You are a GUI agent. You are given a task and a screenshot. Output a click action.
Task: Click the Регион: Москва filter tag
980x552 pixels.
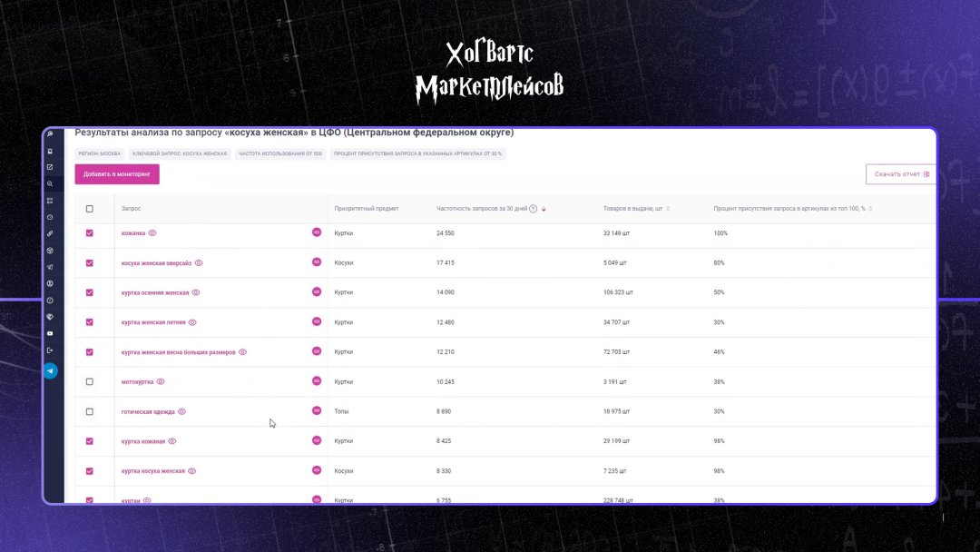(100, 153)
